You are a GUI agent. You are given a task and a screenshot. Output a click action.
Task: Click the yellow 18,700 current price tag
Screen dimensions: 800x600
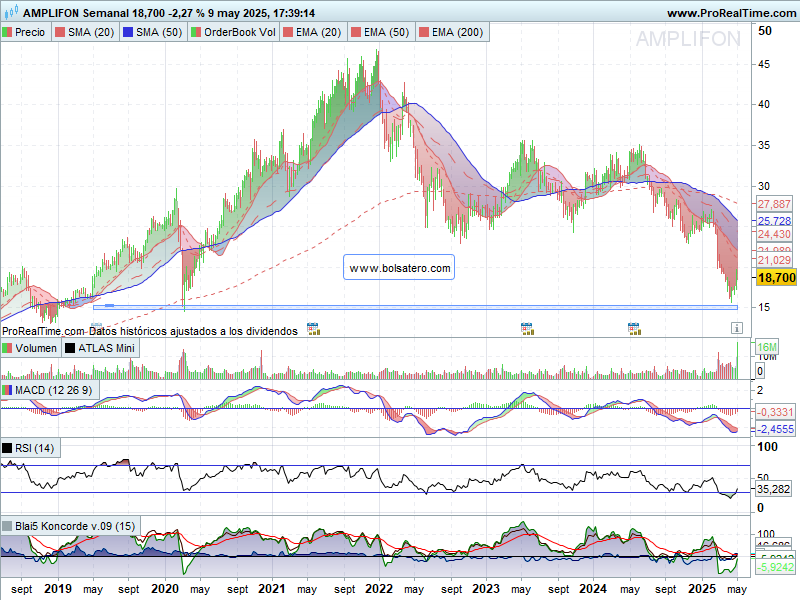coord(776,277)
